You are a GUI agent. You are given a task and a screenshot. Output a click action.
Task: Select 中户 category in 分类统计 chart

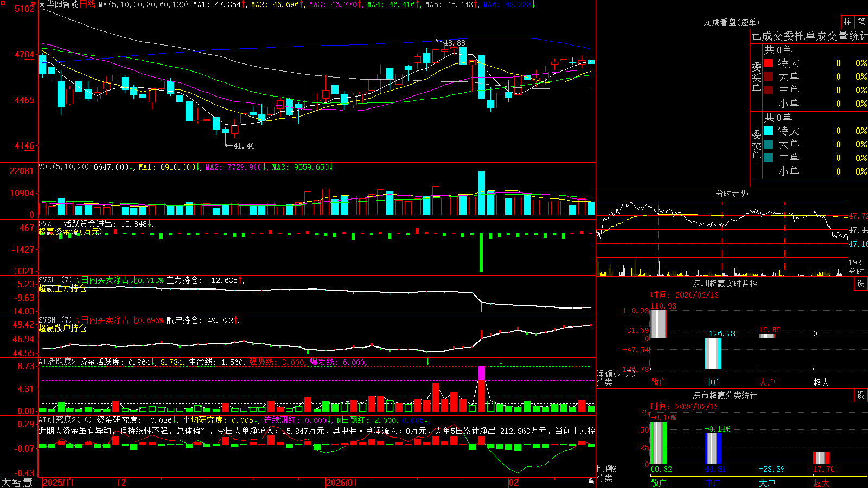(x=713, y=483)
